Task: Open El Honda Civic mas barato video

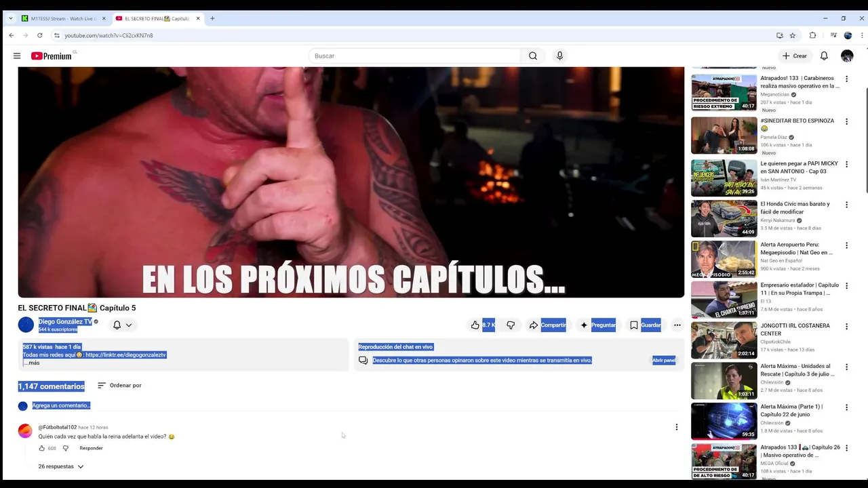Action: click(x=724, y=218)
